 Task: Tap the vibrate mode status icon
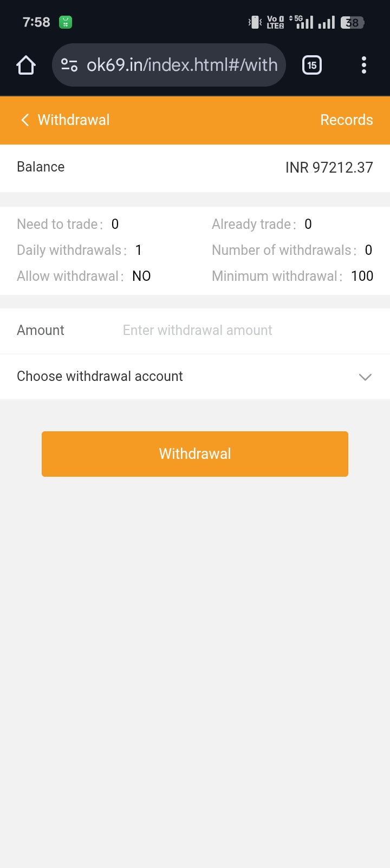(x=255, y=22)
